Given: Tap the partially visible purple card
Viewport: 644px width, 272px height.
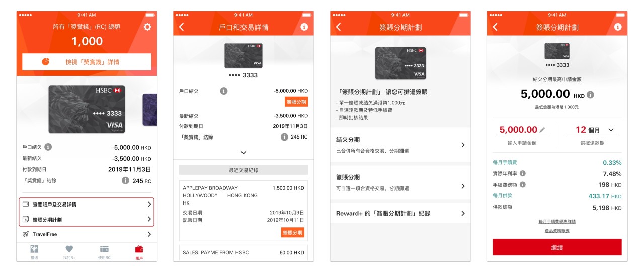Looking at the screenshot, I should [150, 110].
